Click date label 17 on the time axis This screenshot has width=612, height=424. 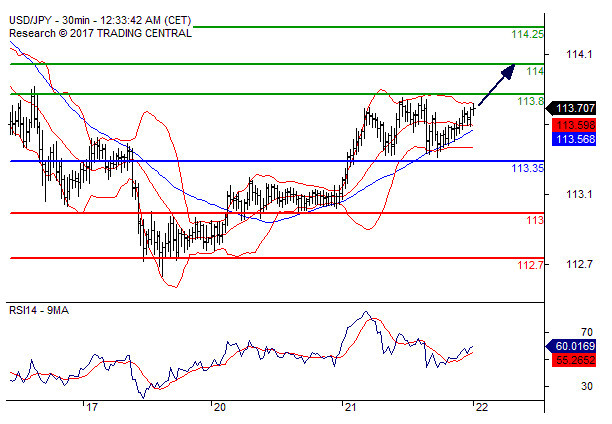click(92, 408)
